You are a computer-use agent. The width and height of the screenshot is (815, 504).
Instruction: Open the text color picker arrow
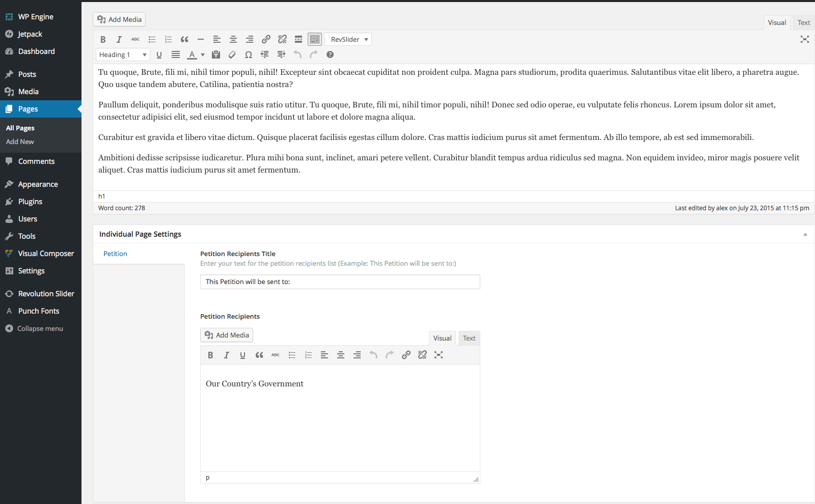click(x=203, y=54)
